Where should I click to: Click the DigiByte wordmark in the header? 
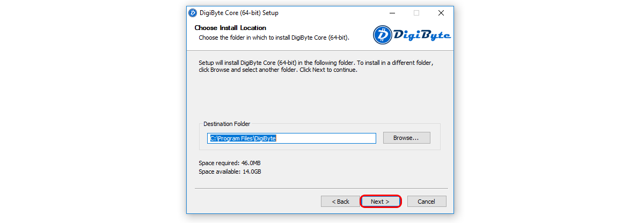pos(423,35)
